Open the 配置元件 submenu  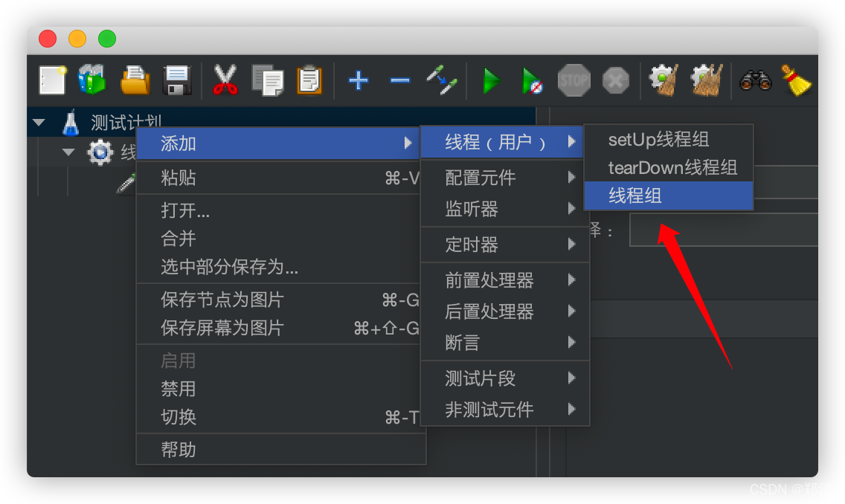tap(505, 177)
